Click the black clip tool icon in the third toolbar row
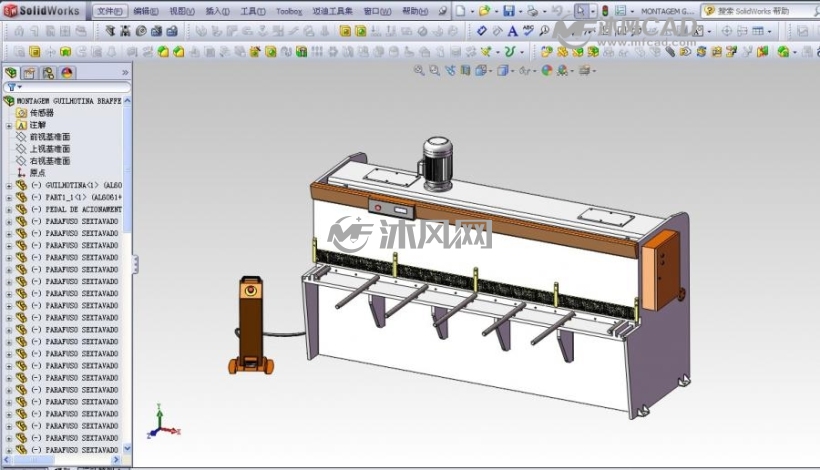This screenshot has width=820, height=470. pyautogui.click(x=670, y=52)
